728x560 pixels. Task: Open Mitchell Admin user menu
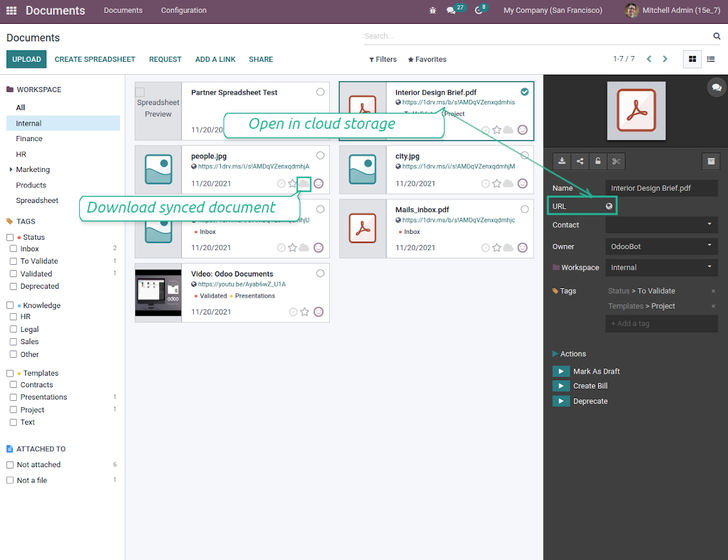click(673, 10)
